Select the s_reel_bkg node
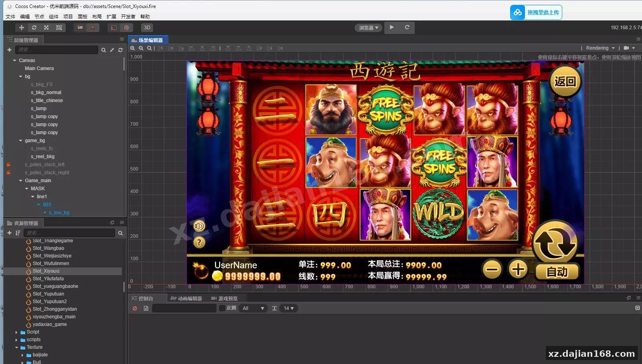The image size is (642, 364). pos(42,157)
